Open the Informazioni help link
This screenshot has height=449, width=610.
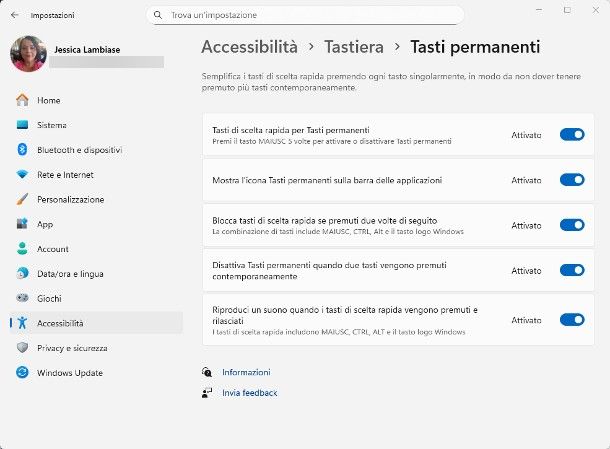coord(246,372)
